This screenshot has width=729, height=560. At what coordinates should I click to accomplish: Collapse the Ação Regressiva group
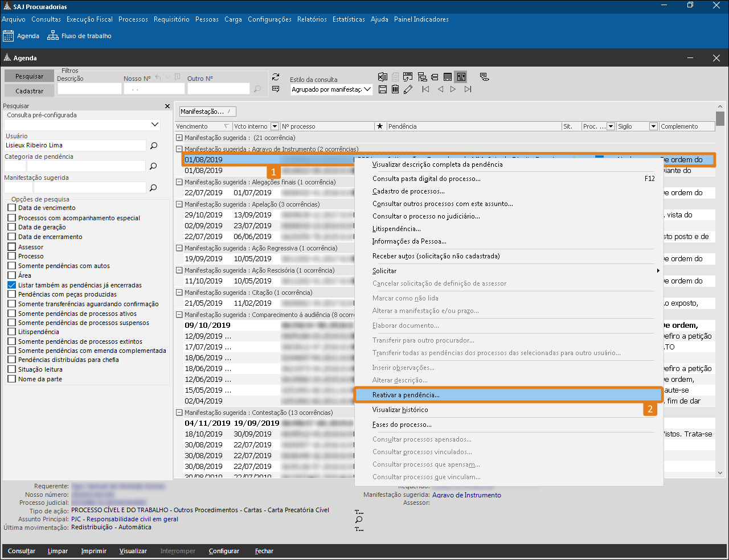179,248
